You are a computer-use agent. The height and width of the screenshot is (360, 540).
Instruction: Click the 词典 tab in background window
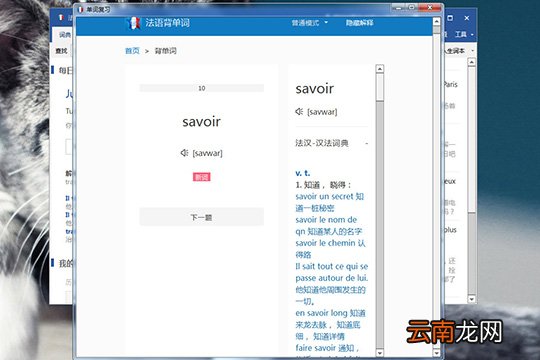coord(64,34)
